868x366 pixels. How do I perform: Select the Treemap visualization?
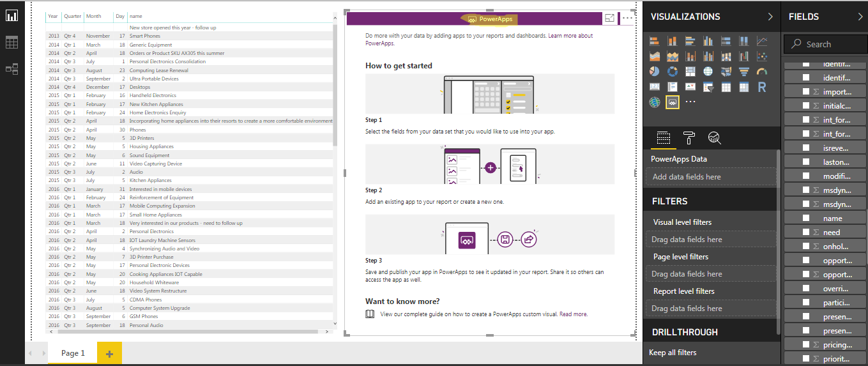tap(690, 72)
